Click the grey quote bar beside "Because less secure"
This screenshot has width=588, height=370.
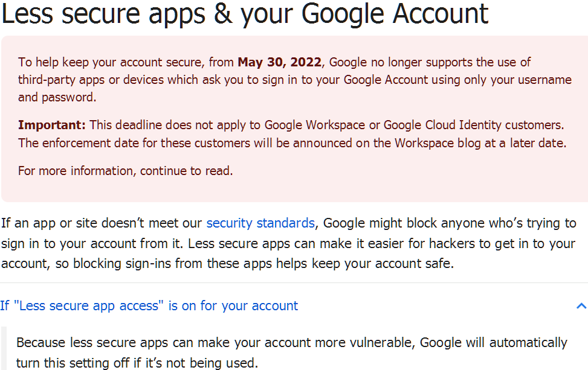coord(4,348)
